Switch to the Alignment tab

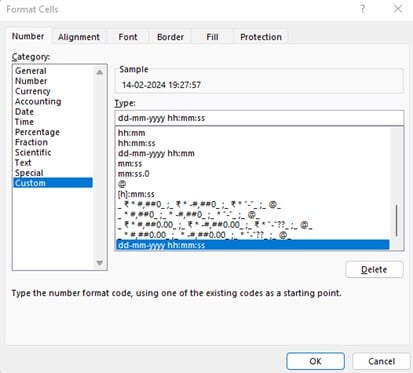click(x=79, y=37)
